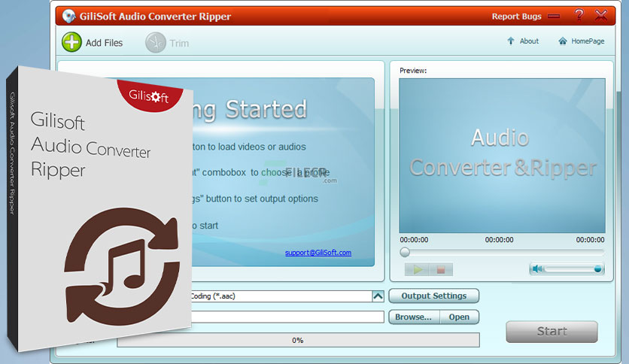Click the Trim text label

179,44
